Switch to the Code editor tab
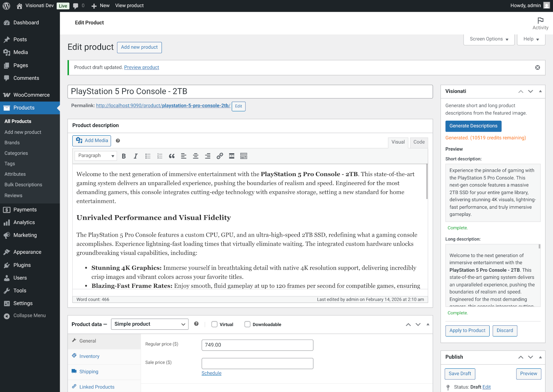The width and height of the screenshot is (553, 392). 418,142
